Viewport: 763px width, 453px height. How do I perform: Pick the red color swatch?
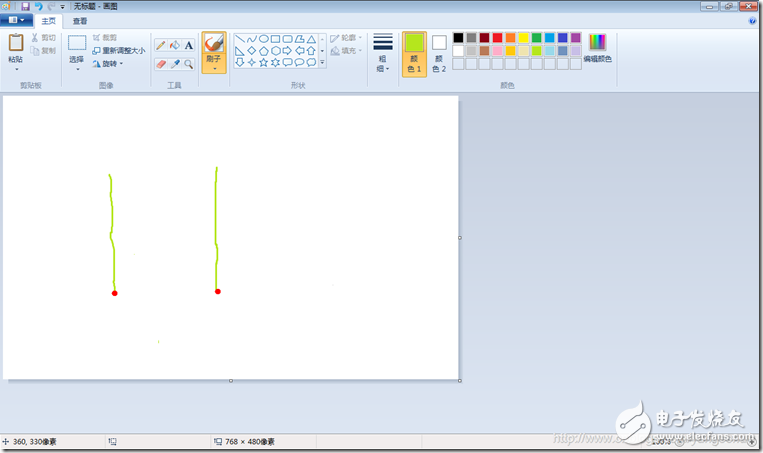pos(497,37)
